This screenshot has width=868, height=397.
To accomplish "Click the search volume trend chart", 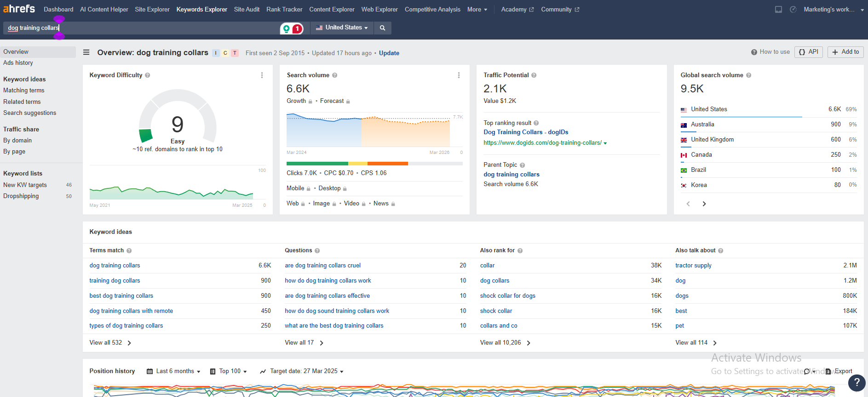I will (x=368, y=131).
